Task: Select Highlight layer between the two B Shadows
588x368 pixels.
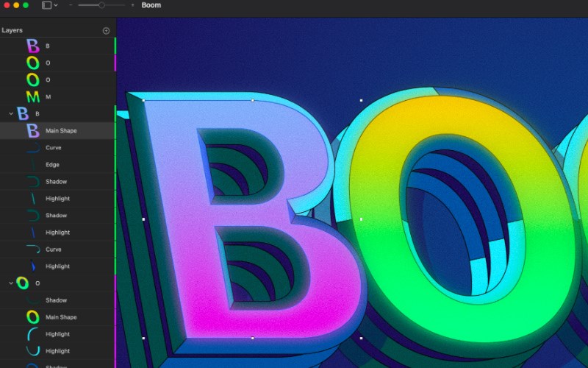Action: coord(58,198)
